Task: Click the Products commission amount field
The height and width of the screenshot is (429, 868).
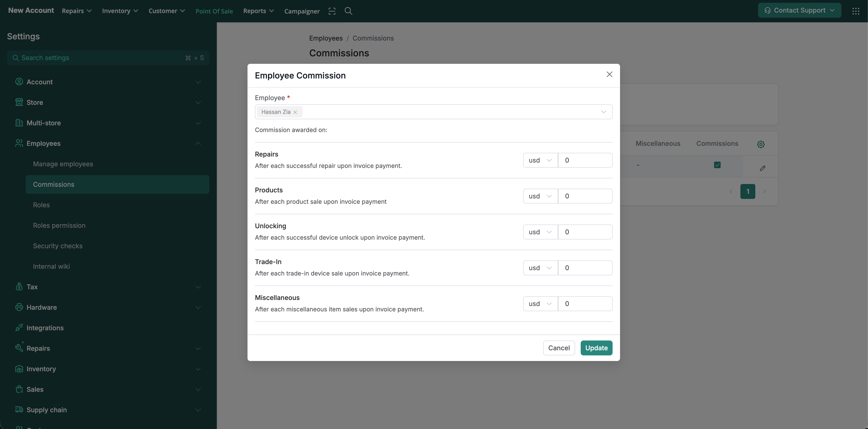Action: pyautogui.click(x=585, y=196)
